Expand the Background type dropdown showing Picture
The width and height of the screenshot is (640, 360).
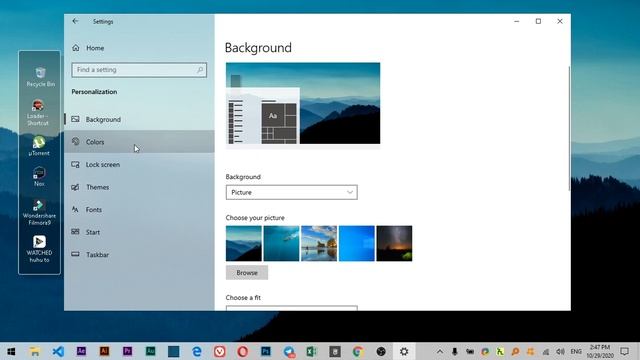pyautogui.click(x=291, y=192)
